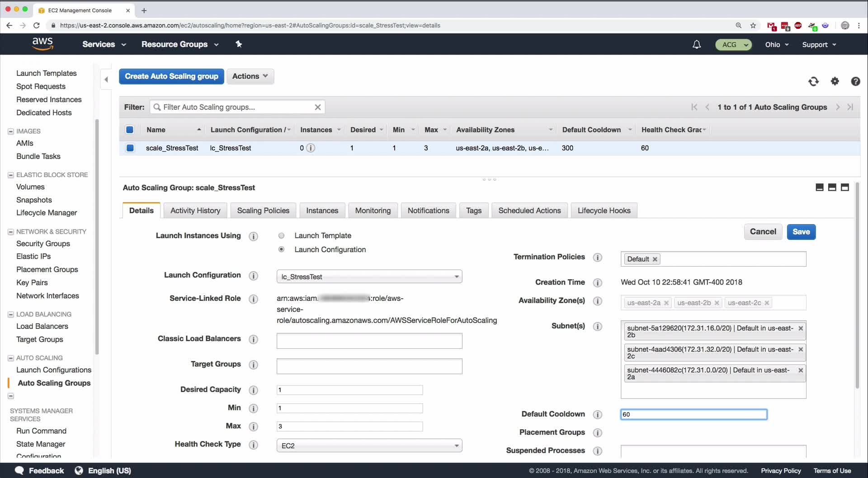This screenshot has height=478, width=868.
Task: Show info for Target Groups
Action: 254,365
